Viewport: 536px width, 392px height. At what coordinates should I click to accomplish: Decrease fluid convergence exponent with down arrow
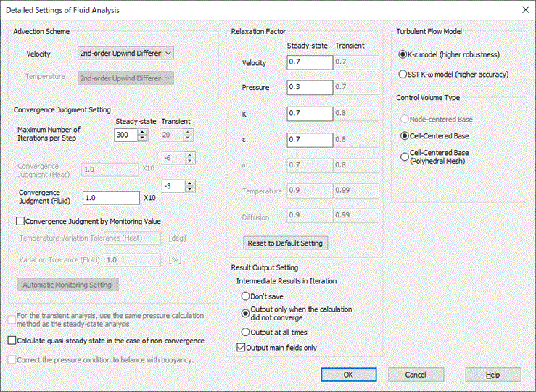pos(190,190)
